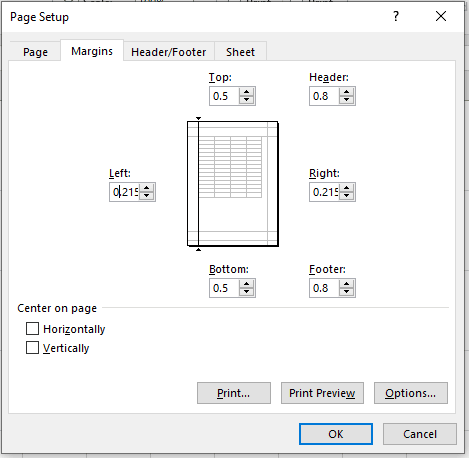Enable Vertically center on page checkbox

(x=32, y=348)
